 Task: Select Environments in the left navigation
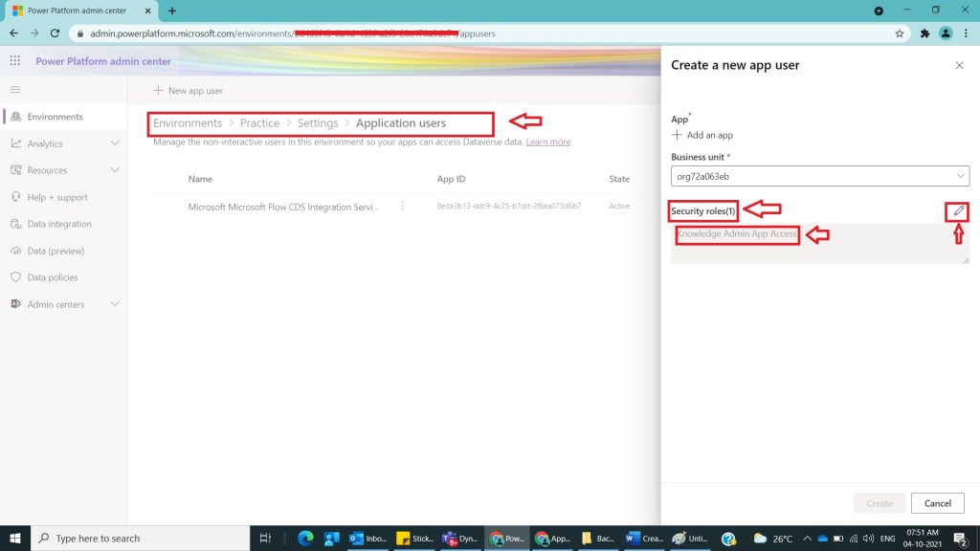[x=55, y=117]
